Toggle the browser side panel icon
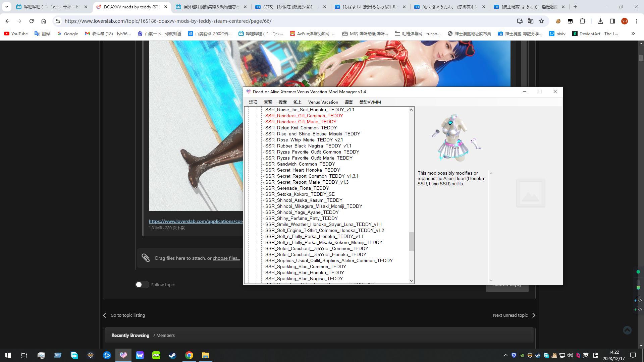Image resolution: width=644 pixels, height=362 pixels. click(x=612, y=21)
